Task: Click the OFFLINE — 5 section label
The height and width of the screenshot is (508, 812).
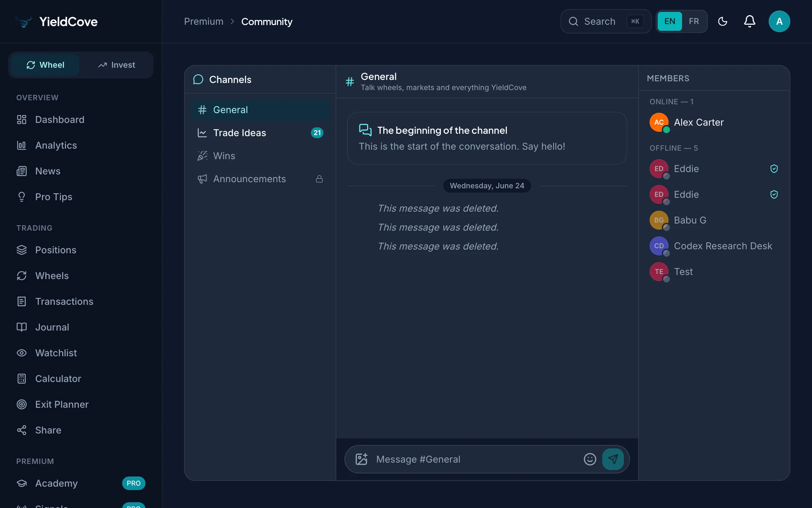Action: (x=674, y=148)
